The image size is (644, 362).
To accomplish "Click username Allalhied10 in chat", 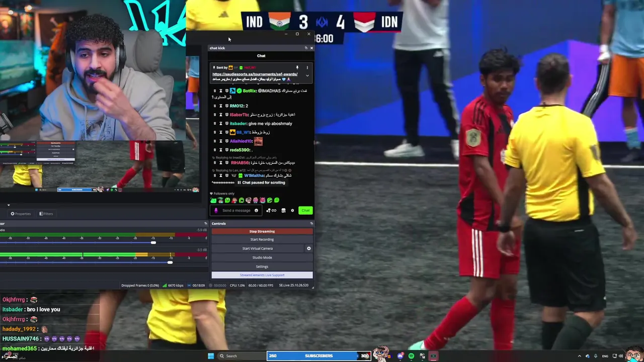I will click(241, 141).
